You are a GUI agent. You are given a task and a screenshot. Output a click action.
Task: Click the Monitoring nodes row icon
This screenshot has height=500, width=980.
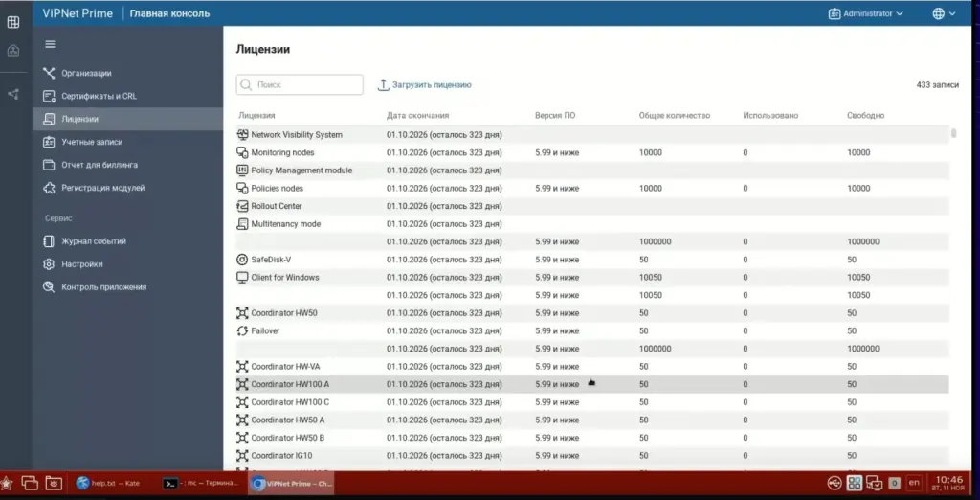242,152
